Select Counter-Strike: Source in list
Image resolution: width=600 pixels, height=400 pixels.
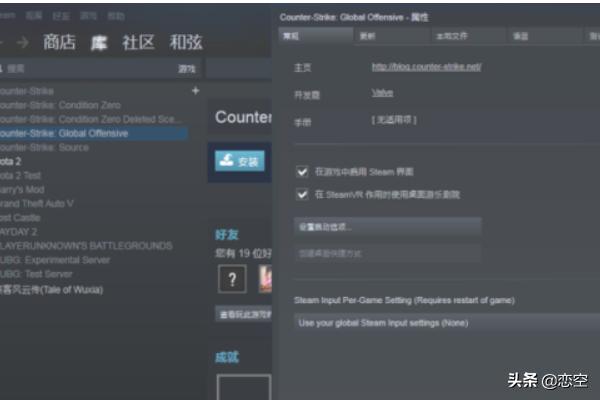[x=44, y=148]
